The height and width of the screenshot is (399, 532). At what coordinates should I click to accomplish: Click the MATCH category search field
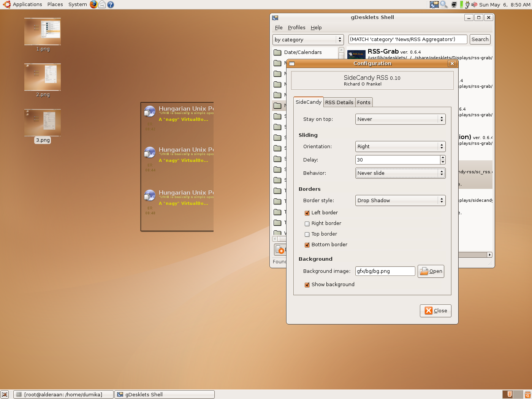coord(408,40)
